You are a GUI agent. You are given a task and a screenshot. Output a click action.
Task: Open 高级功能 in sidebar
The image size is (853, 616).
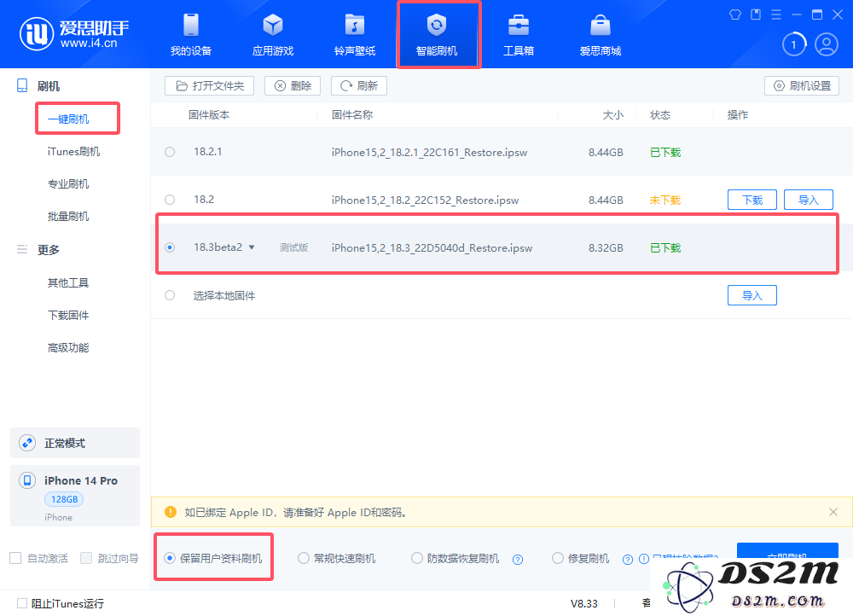click(68, 348)
